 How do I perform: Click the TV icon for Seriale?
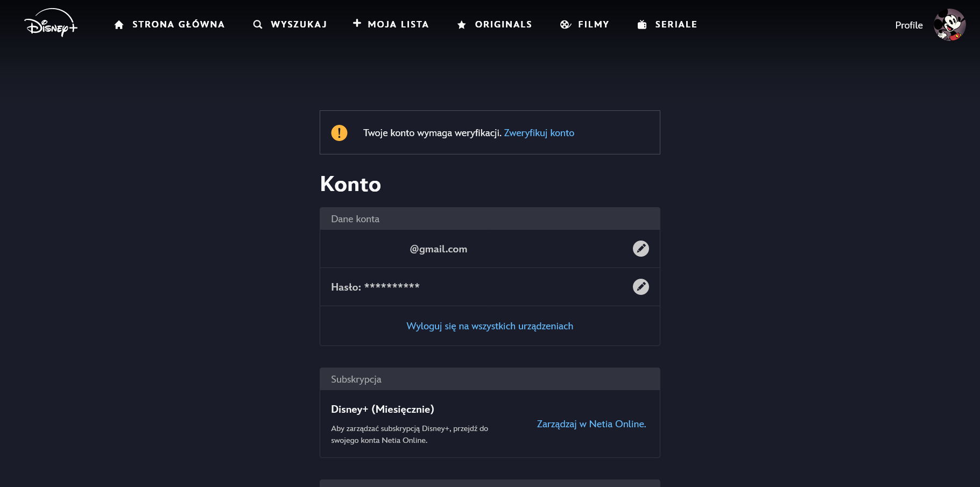coord(642,25)
